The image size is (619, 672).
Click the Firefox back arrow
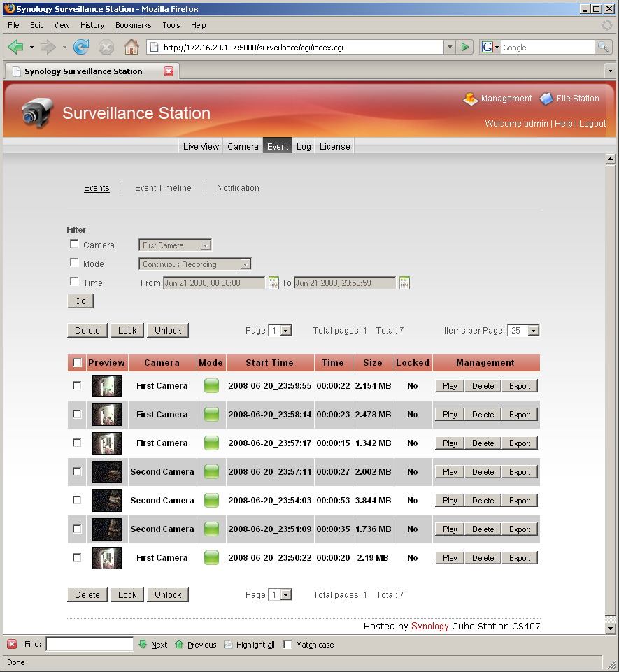tap(16, 47)
